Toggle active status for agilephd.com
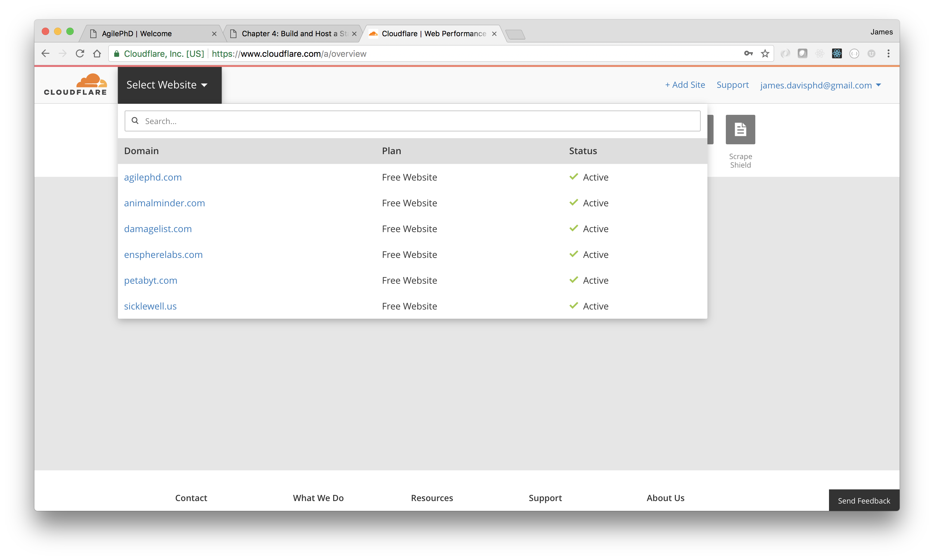Image resolution: width=934 pixels, height=560 pixels. click(x=573, y=177)
